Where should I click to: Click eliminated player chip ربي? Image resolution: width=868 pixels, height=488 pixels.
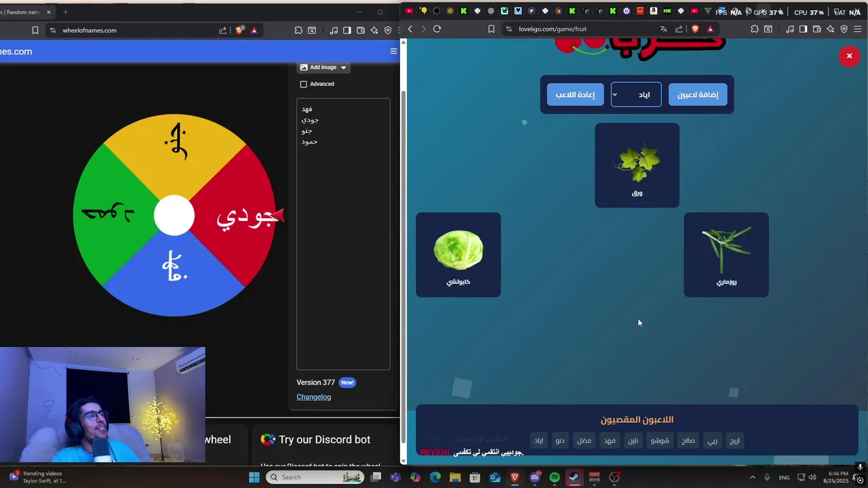point(712,441)
